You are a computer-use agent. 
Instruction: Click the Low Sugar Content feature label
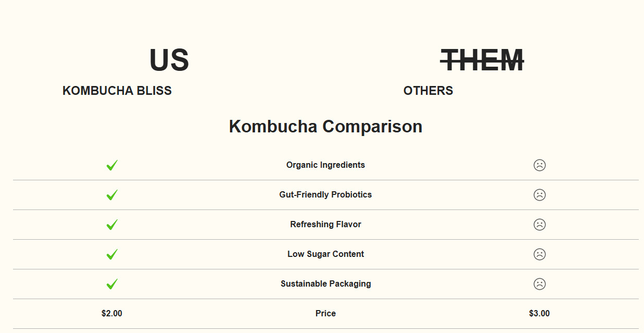(x=325, y=254)
